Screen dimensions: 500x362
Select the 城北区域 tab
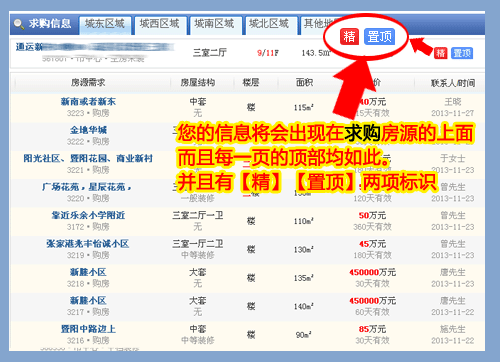269,24
